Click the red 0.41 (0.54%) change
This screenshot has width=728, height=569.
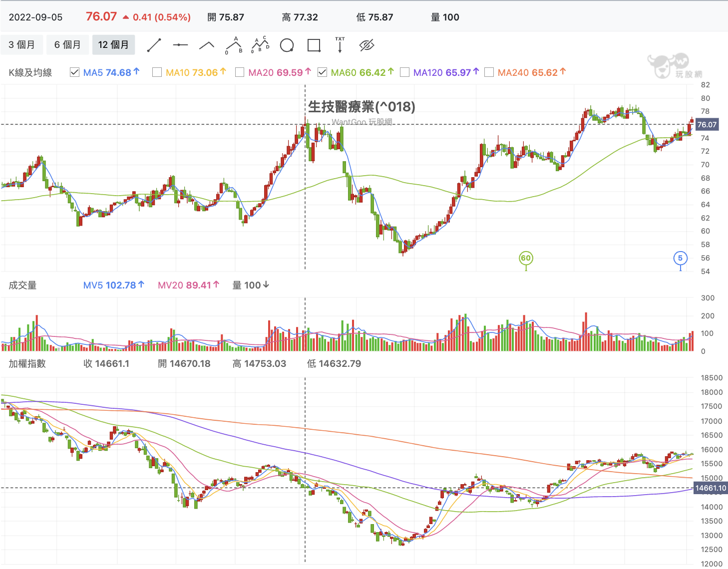[156, 17]
